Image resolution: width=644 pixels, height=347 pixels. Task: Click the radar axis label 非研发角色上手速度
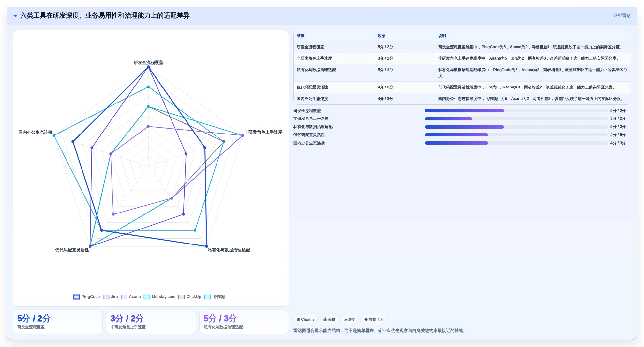(263, 132)
